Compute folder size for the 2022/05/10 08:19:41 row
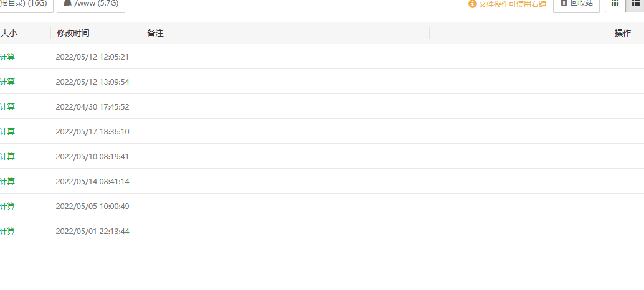This screenshot has width=644, height=290. click(x=7, y=157)
